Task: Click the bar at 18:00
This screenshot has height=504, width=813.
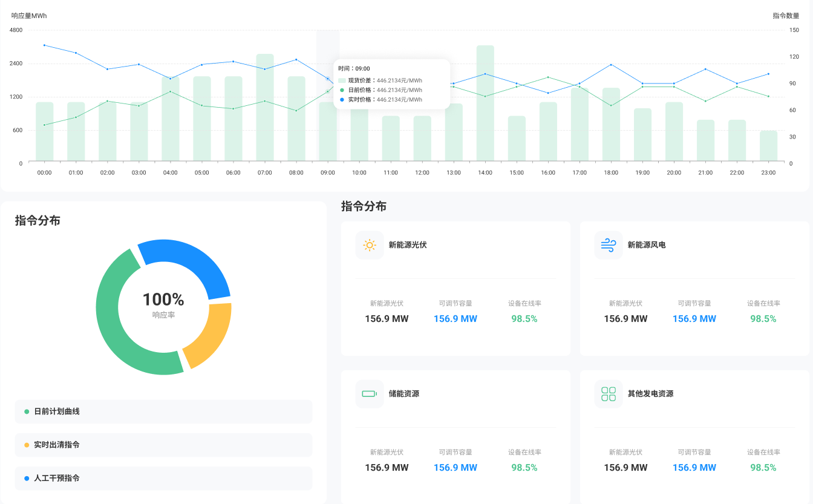Action: 611,124
